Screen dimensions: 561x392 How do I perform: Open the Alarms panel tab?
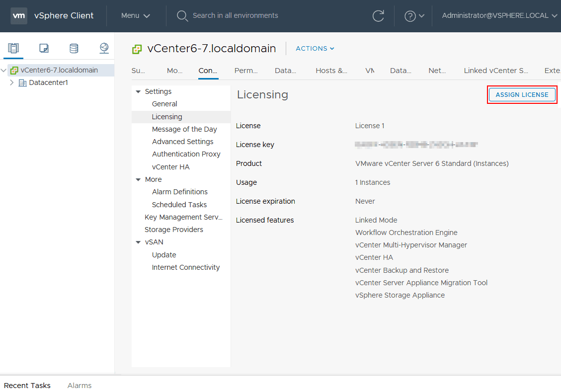click(80, 385)
